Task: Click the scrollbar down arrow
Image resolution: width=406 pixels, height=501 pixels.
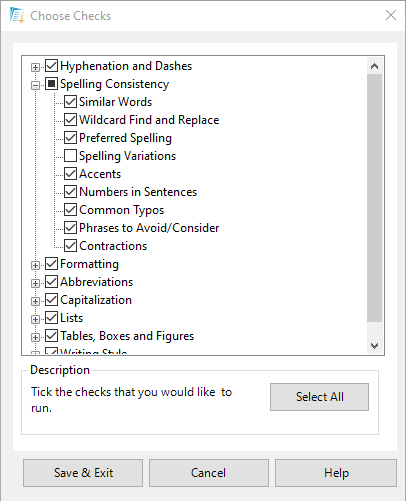Action: click(374, 346)
